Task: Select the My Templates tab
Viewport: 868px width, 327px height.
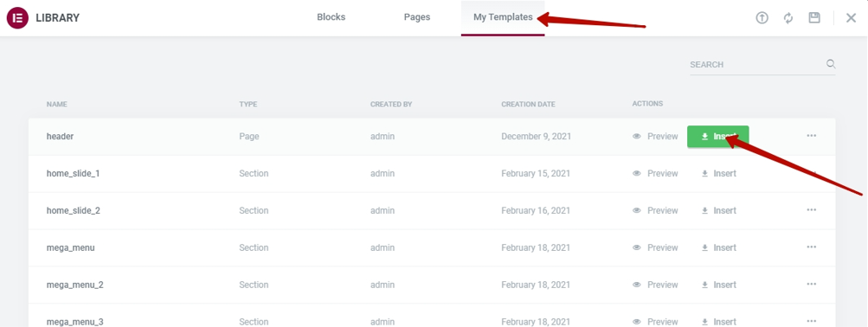Action: [x=503, y=17]
